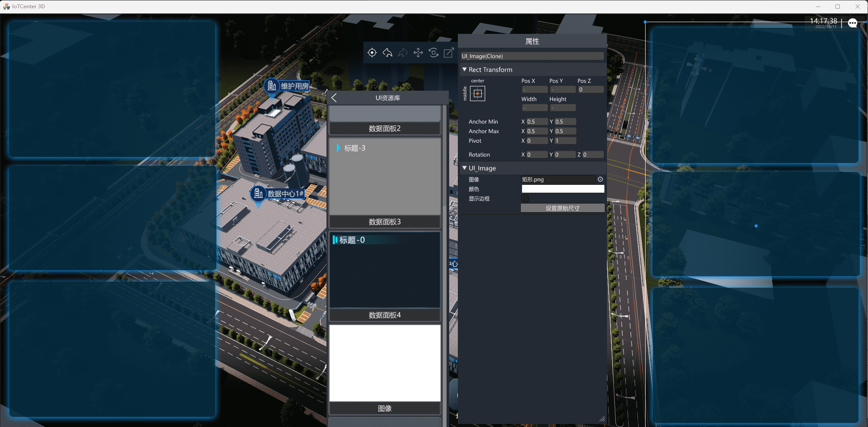
Task: Click the 矩形.png image field
Action: point(558,179)
